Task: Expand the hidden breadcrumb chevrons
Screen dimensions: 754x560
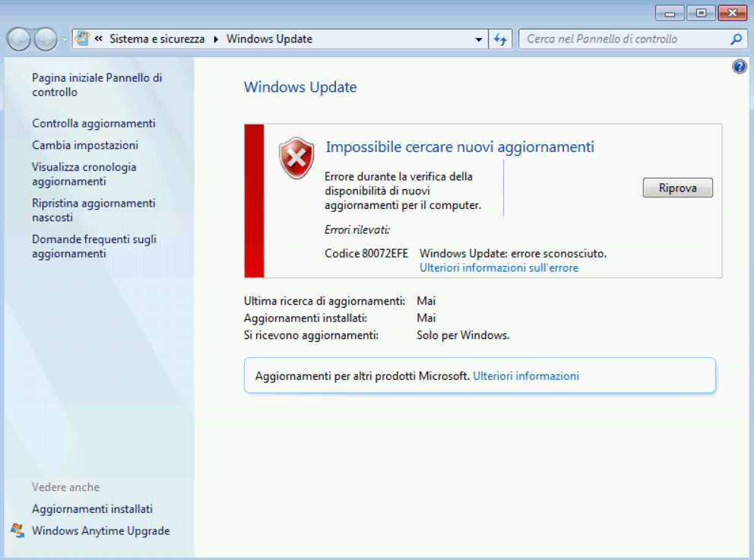Action: point(99,39)
